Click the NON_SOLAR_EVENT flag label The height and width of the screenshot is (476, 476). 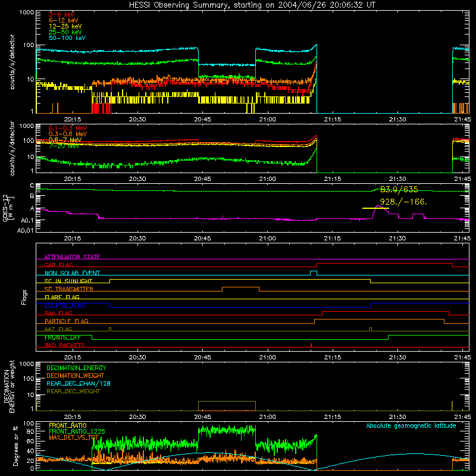[72, 273]
